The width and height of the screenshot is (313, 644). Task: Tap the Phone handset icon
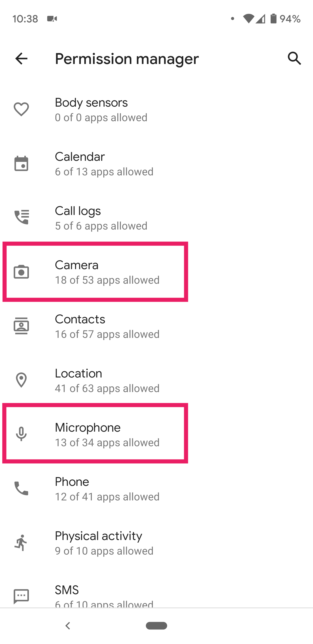pos(21,488)
